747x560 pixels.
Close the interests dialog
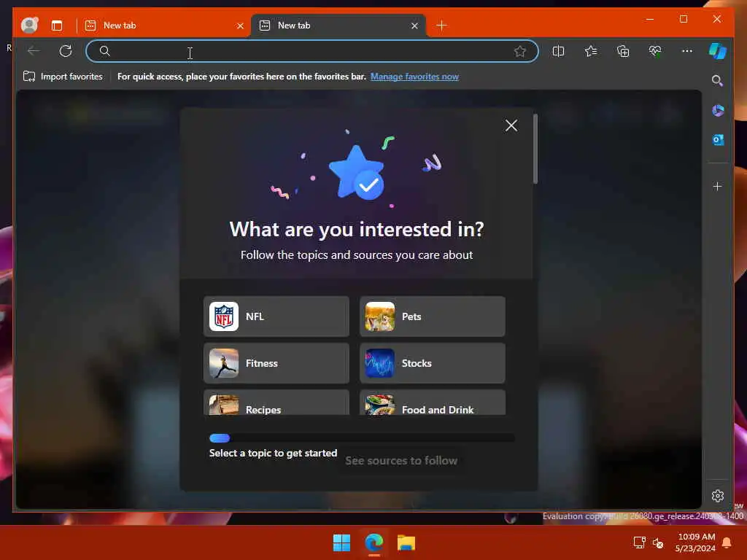click(511, 125)
